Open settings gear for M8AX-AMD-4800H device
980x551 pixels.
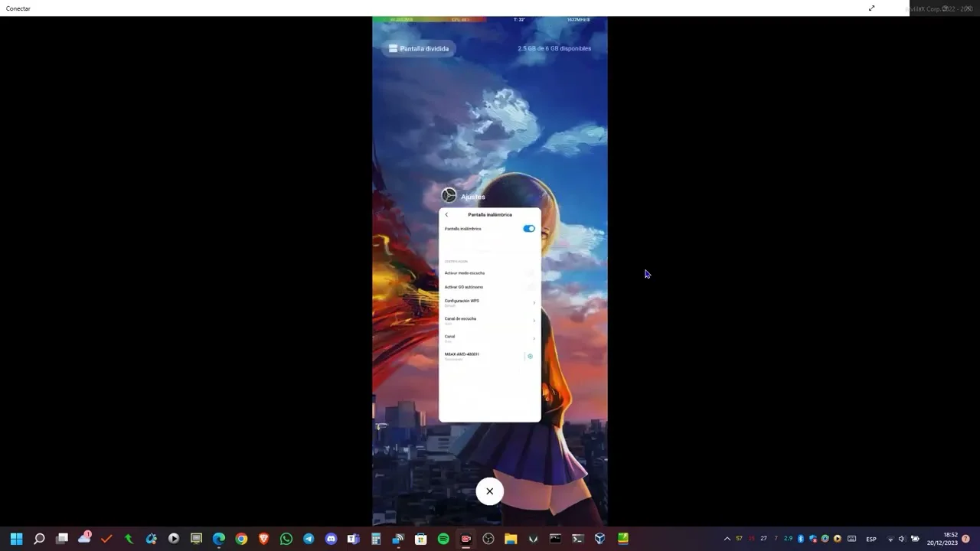pos(530,357)
